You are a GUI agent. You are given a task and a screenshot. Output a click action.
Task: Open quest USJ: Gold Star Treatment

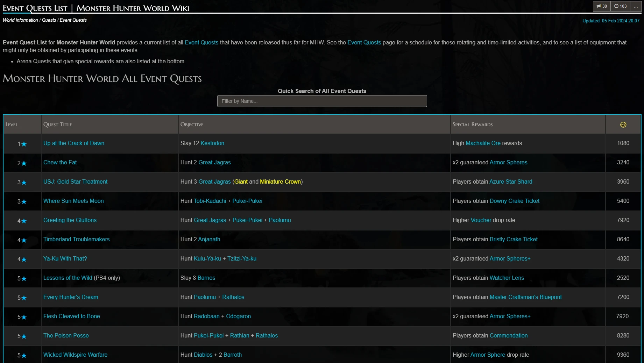coord(75,181)
